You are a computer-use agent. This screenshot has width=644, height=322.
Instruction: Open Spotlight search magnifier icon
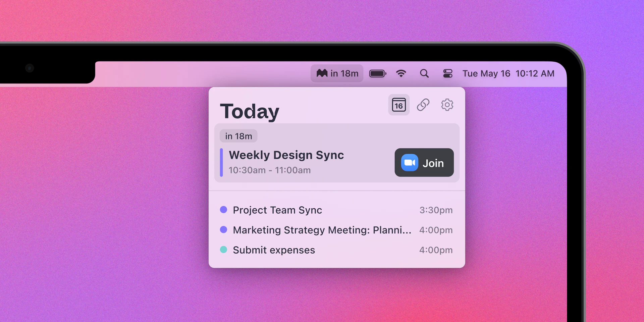click(x=424, y=73)
